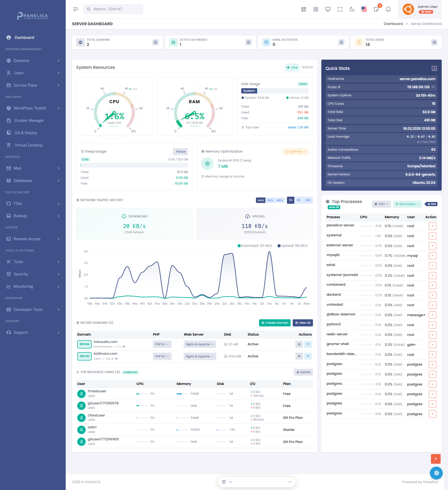
Task: Click the QR code icon in header
Action: coord(303,9)
